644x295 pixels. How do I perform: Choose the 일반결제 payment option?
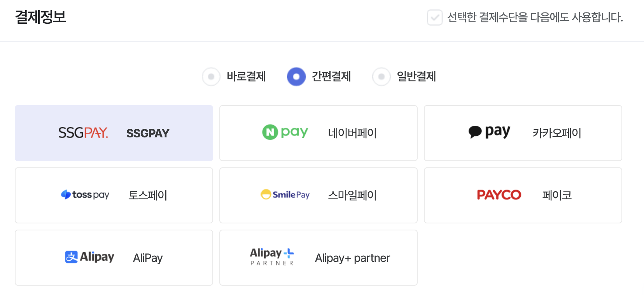pos(381,77)
